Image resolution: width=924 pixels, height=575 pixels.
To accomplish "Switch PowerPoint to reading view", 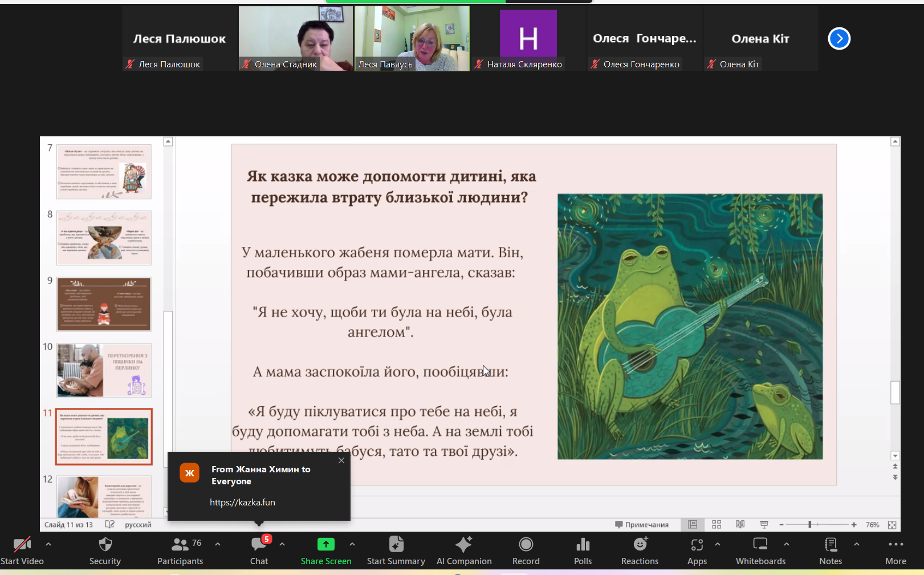I will (x=740, y=524).
